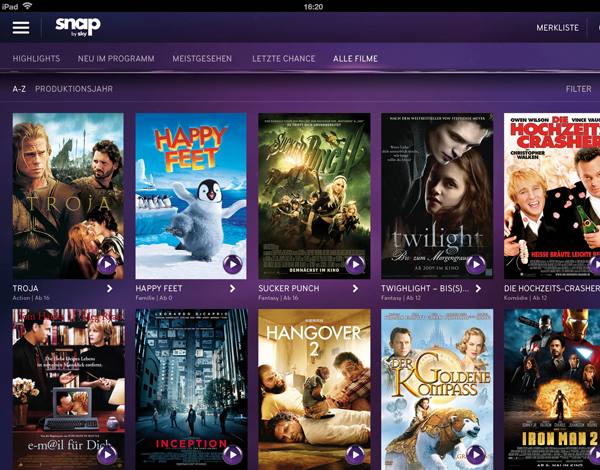The height and width of the screenshot is (470, 600).
Task: Open the Hangover 2 poster
Action: [x=314, y=390]
